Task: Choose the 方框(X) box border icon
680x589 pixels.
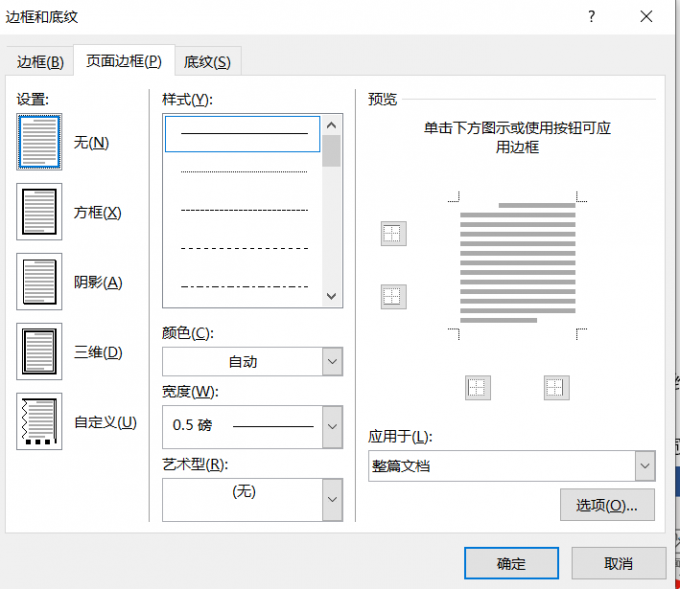Action: pos(39,212)
